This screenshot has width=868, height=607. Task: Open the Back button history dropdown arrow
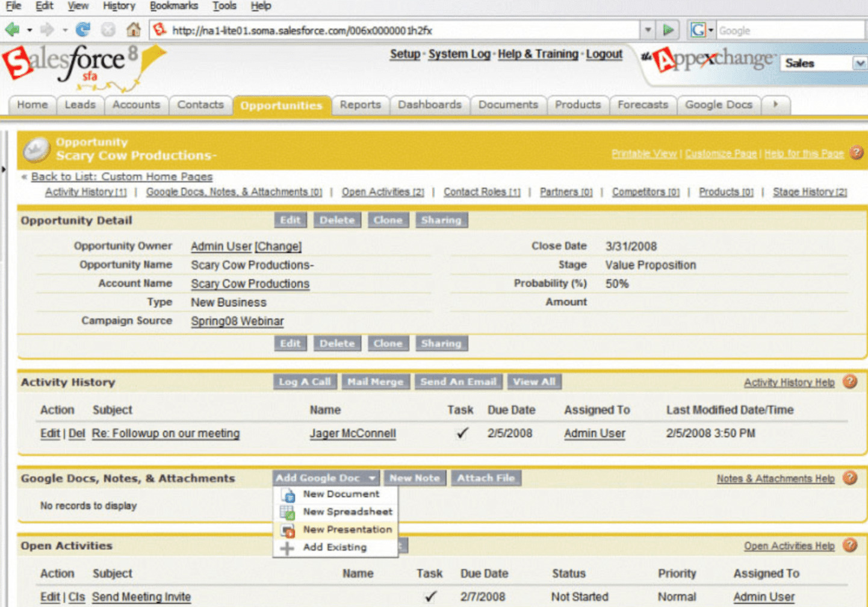pos(29,30)
